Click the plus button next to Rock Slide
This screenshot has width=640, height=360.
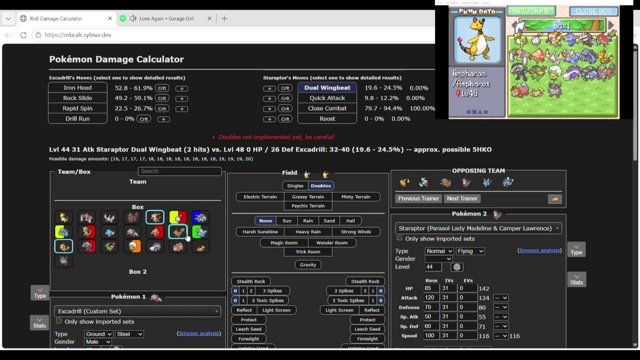(x=182, y=98)
